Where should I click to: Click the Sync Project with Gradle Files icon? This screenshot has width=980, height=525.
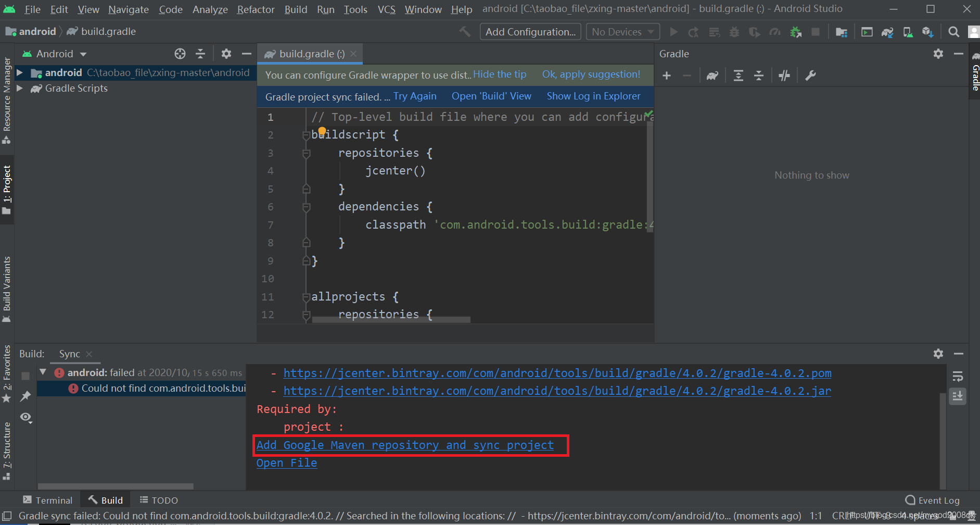click(887, 32)
